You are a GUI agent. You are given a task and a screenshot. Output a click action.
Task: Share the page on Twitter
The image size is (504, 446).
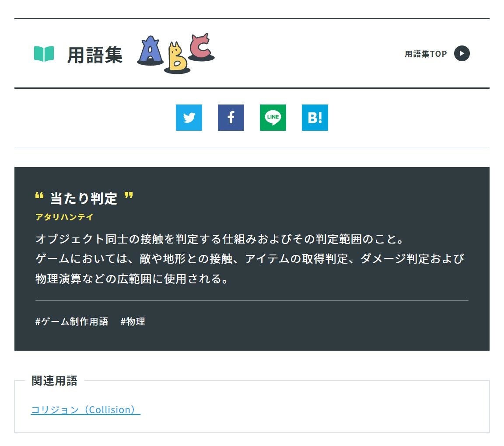click(x=189, y=118)
